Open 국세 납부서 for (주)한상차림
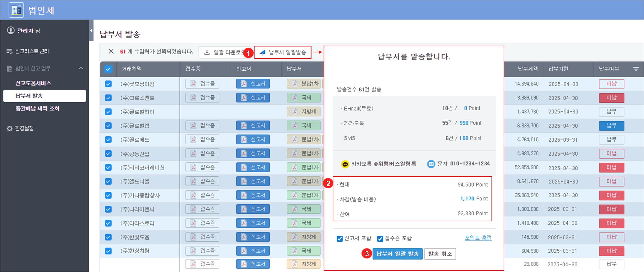This screenshot has width=644, height=272. [304, 251]
